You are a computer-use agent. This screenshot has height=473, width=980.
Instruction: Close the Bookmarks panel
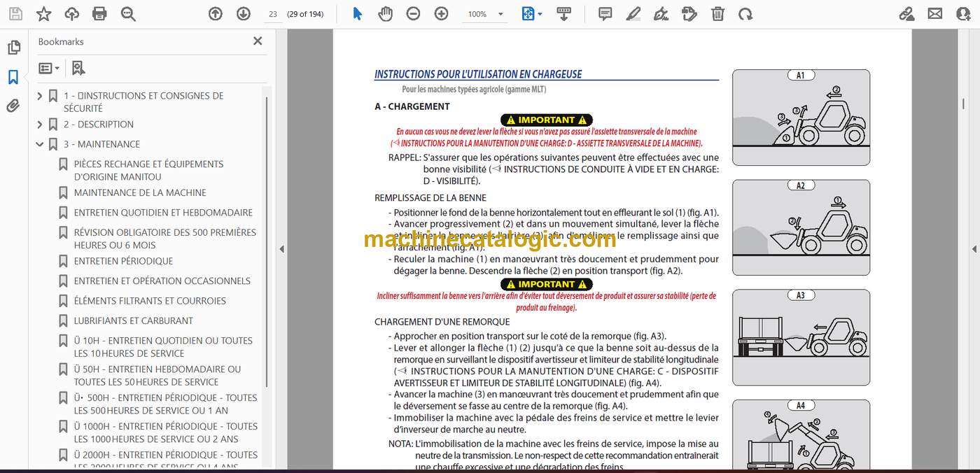[258, 41]
